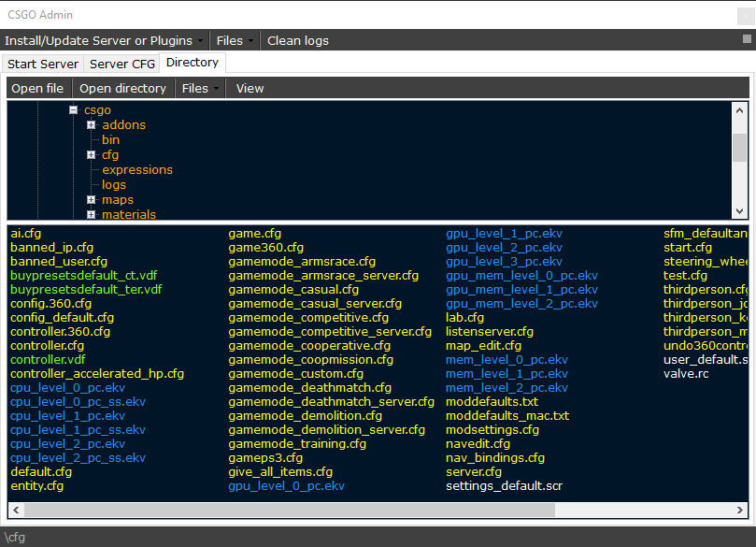This screenshot has width=756, height=547.
Task: Select file start.cfg
Action: click(688, 248)
